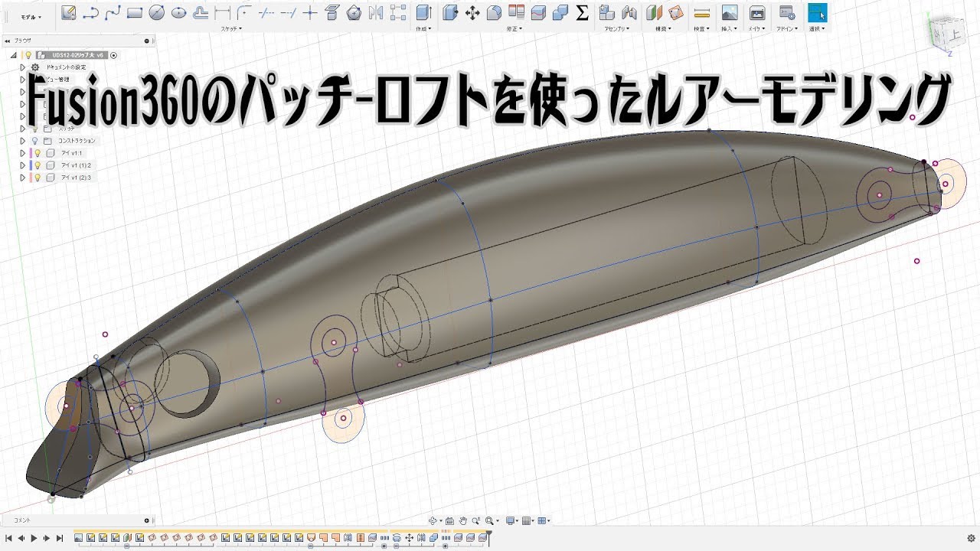980x551 pixels.
Task: Open the 選択 menu
Action: click(x=816, y=29)
